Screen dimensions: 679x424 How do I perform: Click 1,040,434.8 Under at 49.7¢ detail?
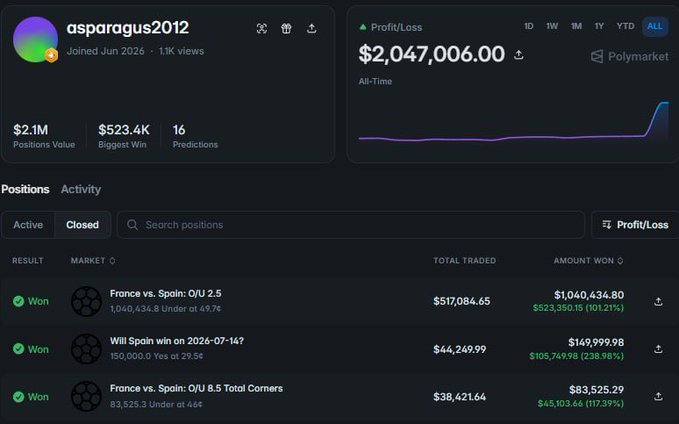[x=165, y=309]
